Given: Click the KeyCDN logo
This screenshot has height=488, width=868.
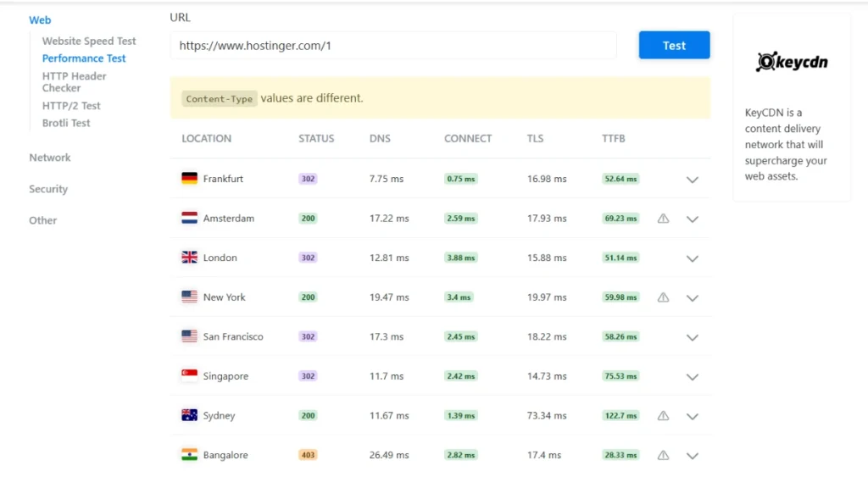Looking at the screenshot, I should (791, 60).
